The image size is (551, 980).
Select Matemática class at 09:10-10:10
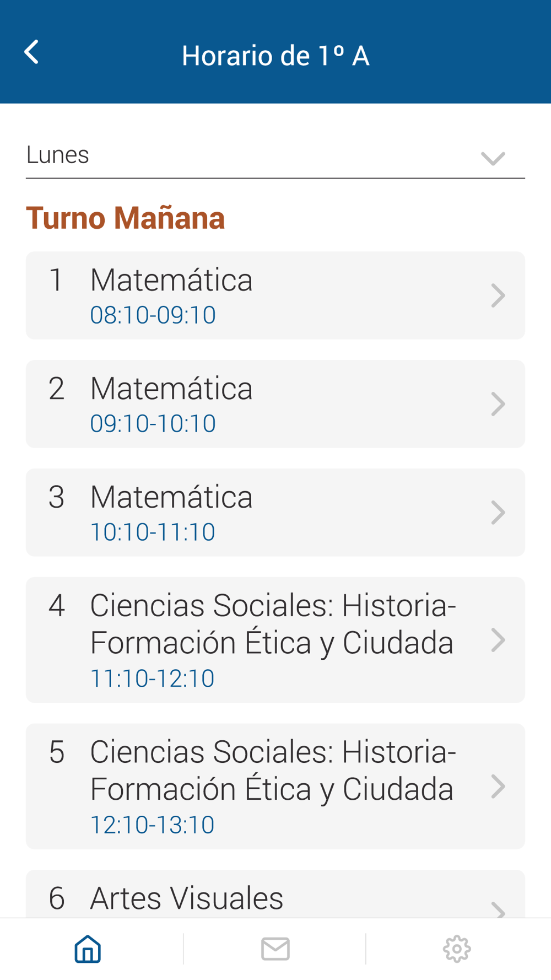275,404
